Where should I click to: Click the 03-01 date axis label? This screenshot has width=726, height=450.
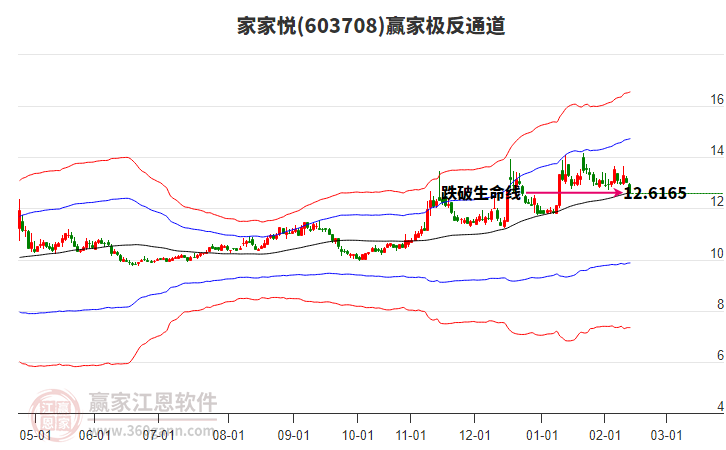[x=666, y=435]
